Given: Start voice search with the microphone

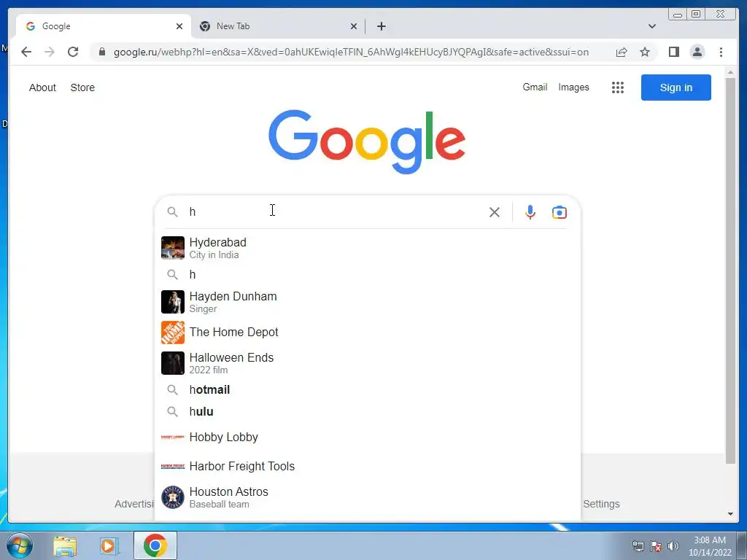Looking at the screenshot, I should [x=530, y=212].
